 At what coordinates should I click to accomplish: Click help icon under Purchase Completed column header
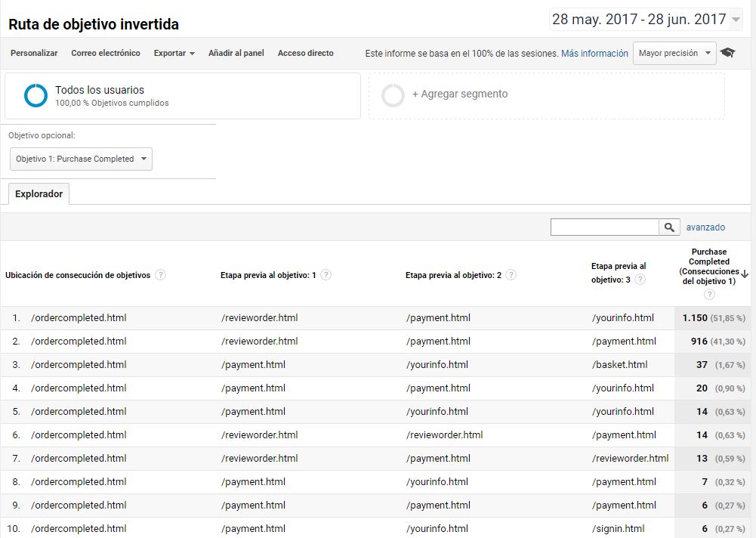710,294
